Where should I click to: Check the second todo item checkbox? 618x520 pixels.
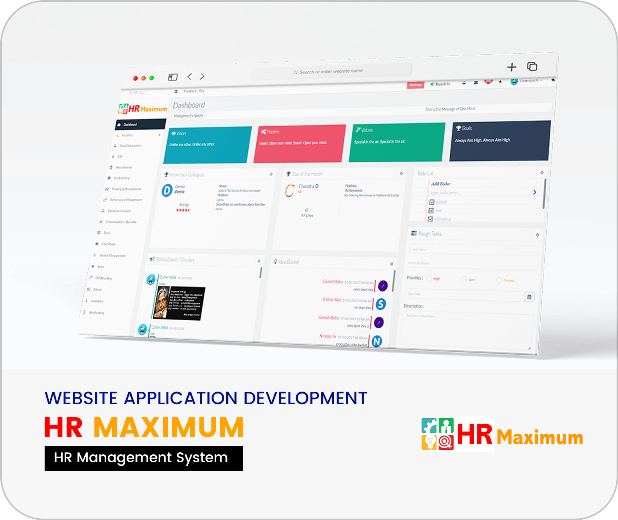pyautogui.click(x=431, y=211)
